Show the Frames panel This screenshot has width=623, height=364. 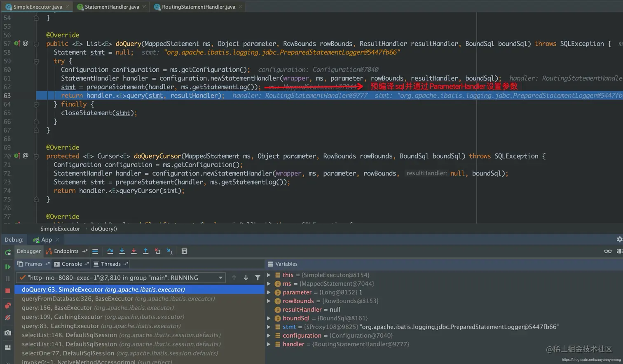(33, 264)
